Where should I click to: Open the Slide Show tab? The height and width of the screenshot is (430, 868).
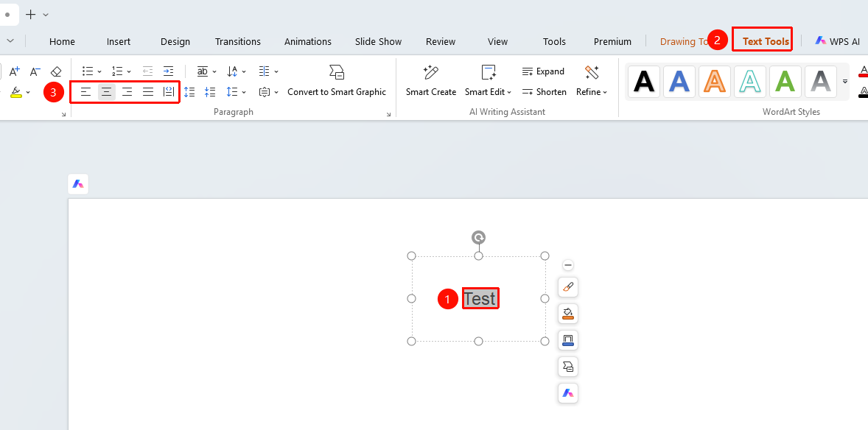379,41
